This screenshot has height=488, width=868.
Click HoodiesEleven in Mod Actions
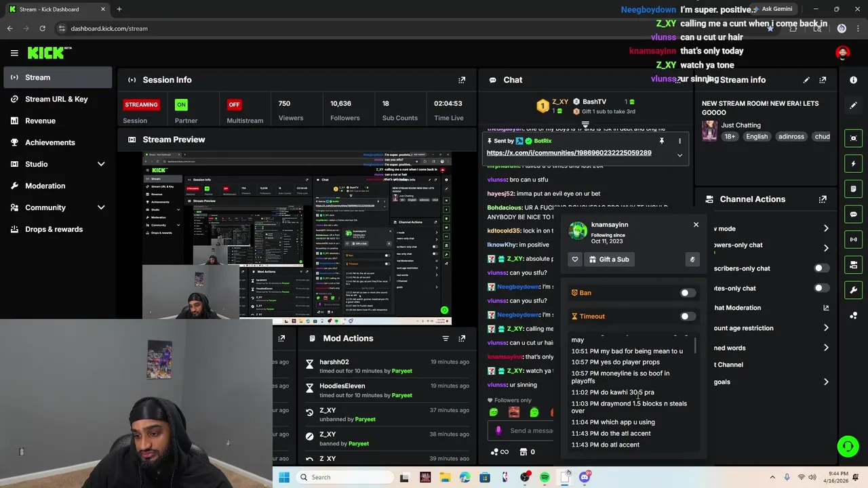click(x=342, y=386)
